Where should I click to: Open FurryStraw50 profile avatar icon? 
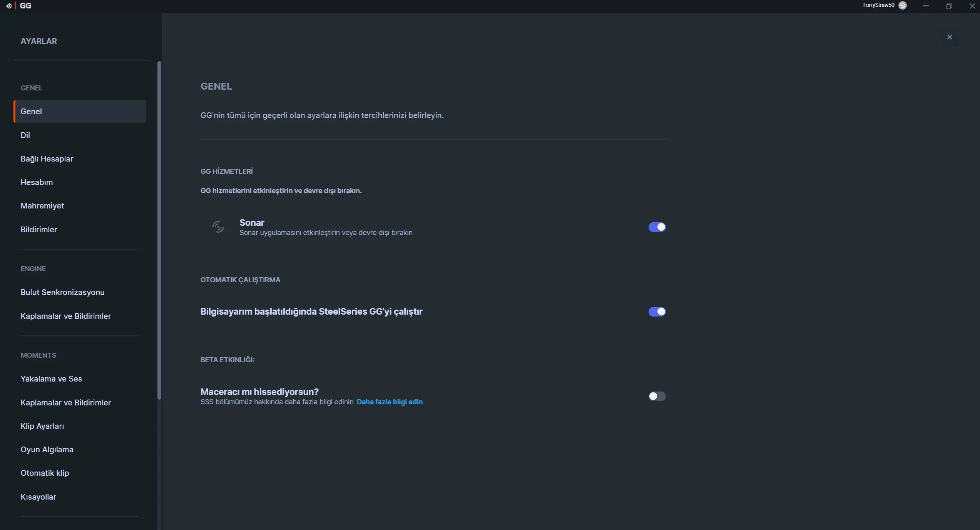[903, 5]
